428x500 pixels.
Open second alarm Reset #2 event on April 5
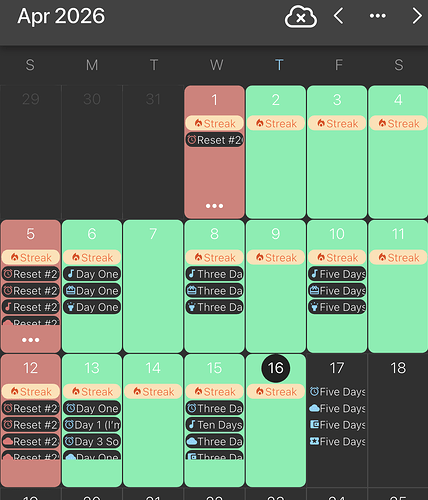[x=31, y=291]
